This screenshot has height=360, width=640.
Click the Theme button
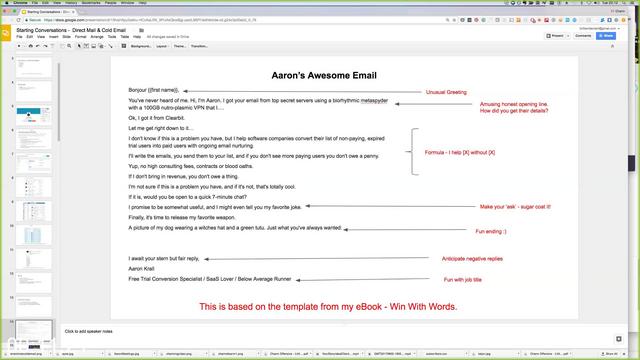click(180, 46)
